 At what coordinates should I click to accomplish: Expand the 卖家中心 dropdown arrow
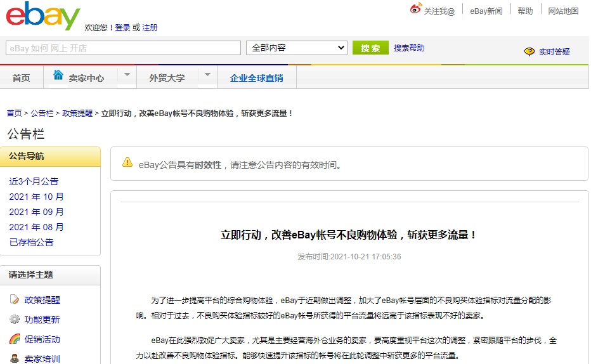(127, 75)
